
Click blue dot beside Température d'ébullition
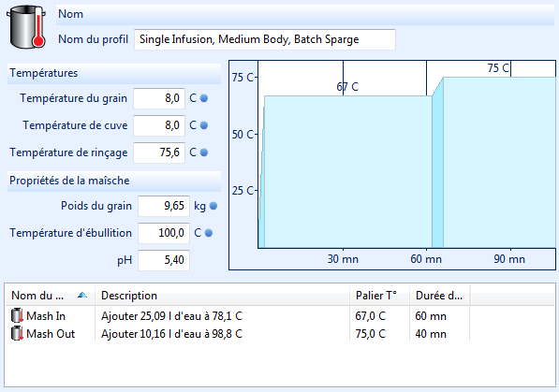click(209, 233)
